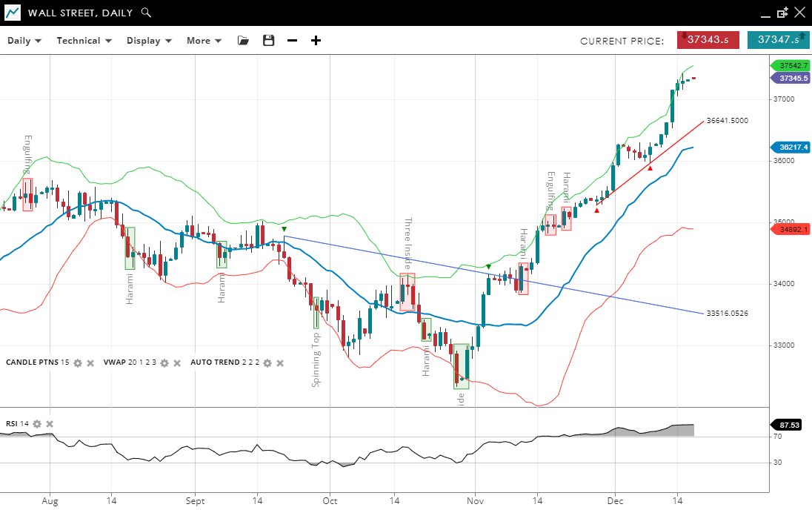Remove the Candle Ptns indicator
812x510 pixels.
click(90, 363)
